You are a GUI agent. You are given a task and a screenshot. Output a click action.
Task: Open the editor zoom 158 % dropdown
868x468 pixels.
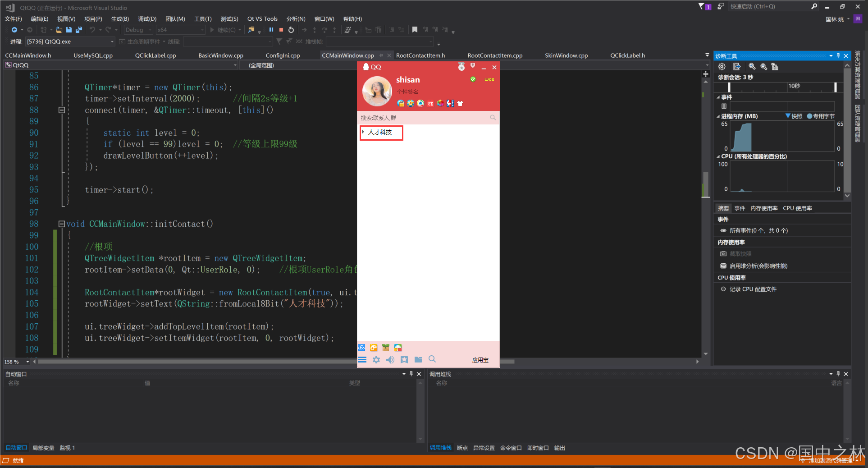[27, 362]
